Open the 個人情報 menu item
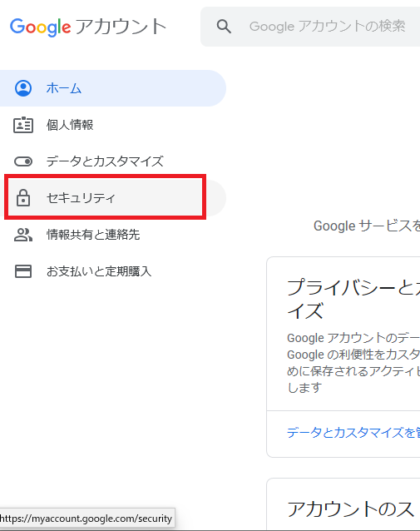Viewport: 420px width, 531px height. pos(113,125)
